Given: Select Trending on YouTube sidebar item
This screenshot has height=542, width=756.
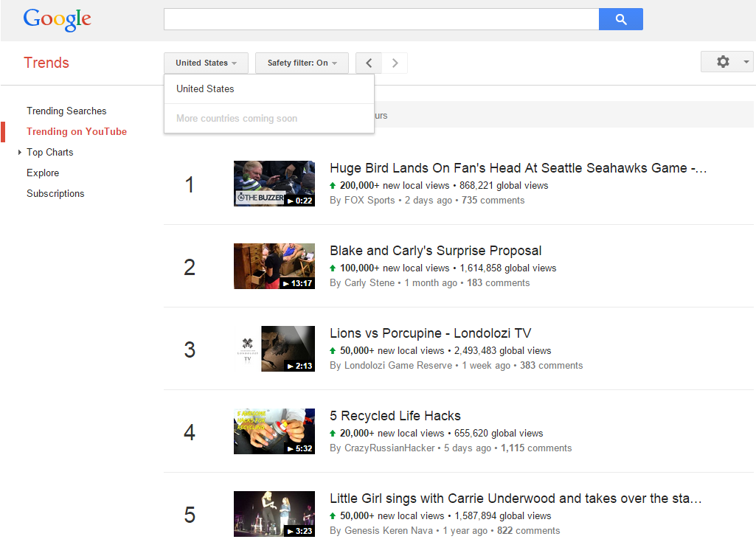Looking at the screenshot, I should 77,132.
